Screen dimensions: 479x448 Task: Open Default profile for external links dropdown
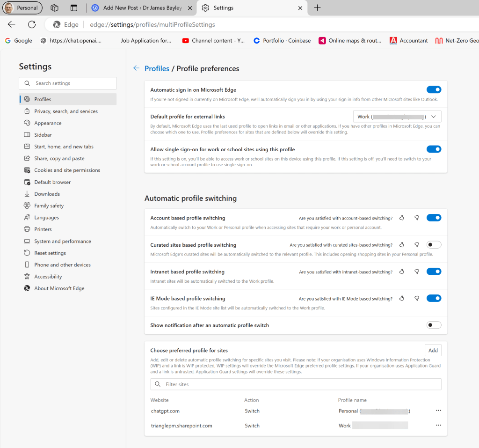(397, 117)
